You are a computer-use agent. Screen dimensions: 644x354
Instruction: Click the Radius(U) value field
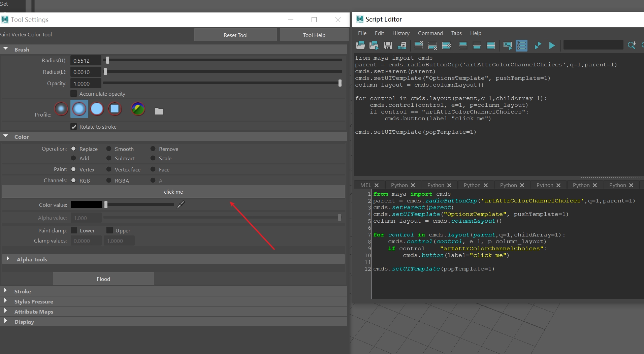[86, 61]
